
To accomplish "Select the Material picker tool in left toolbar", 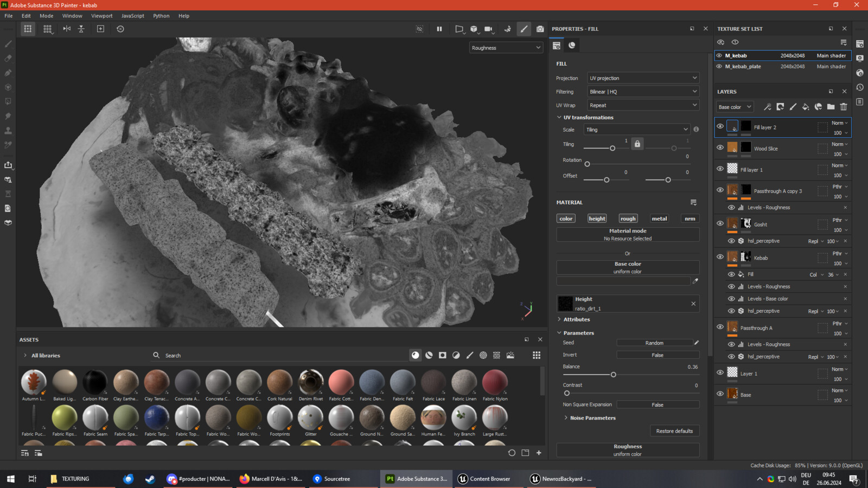I will [8, 145].
